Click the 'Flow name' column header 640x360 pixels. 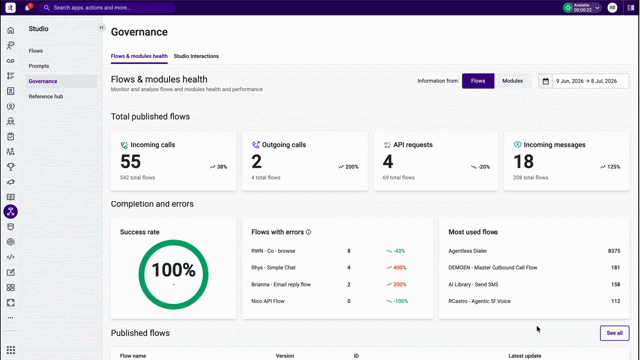[133, 356]
